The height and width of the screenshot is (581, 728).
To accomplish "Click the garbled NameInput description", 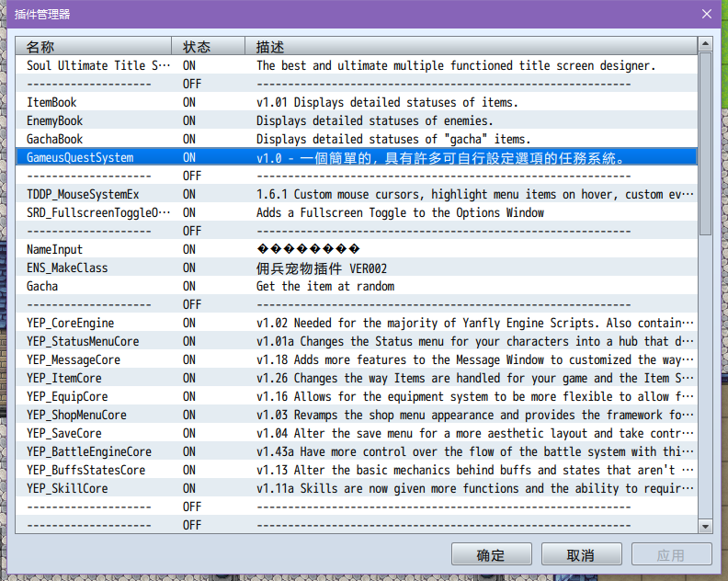I will pos(308,249).
